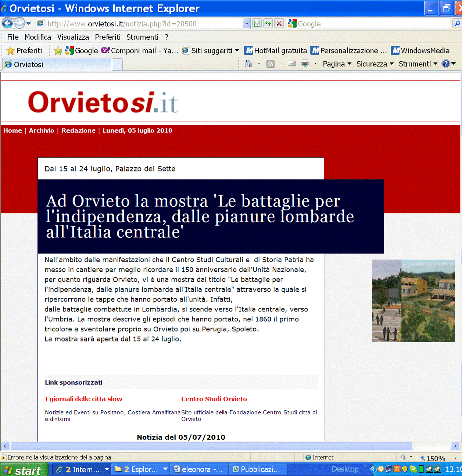
Task: Click the search magnifier button
Action: coord(457,24)
